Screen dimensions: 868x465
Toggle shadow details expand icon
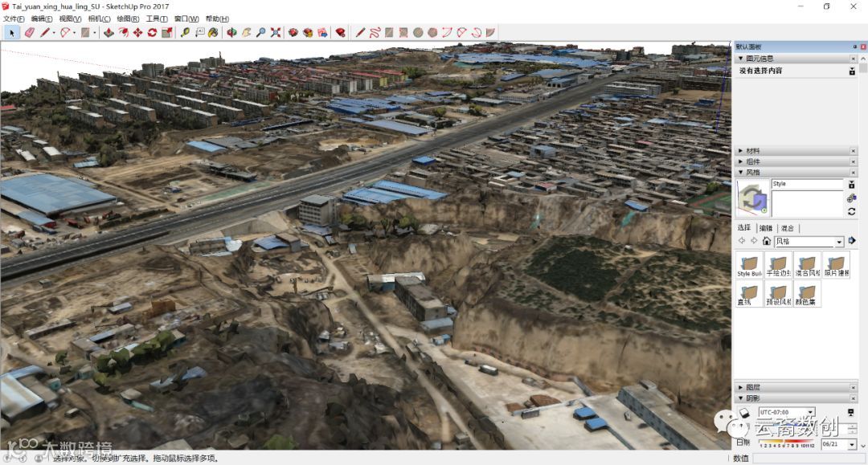point(851,413)
